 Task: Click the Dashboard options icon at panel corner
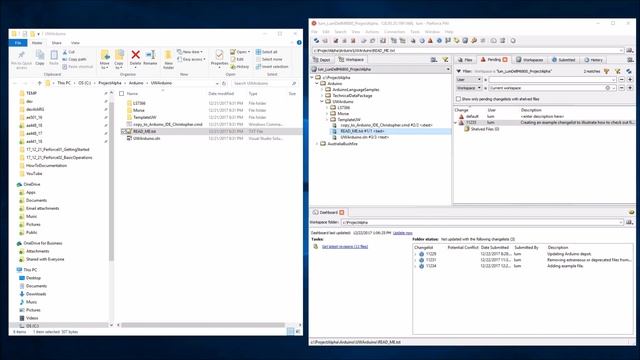(631, 212)
